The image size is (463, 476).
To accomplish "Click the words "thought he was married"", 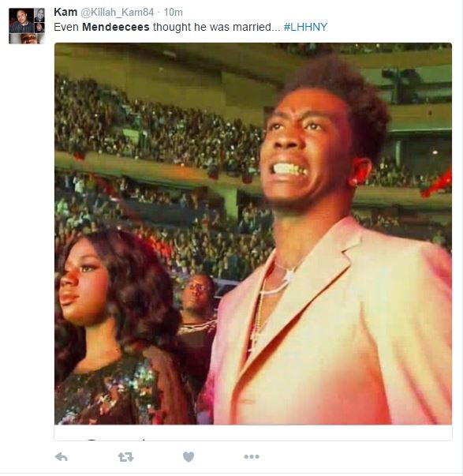I will (212, 27).
